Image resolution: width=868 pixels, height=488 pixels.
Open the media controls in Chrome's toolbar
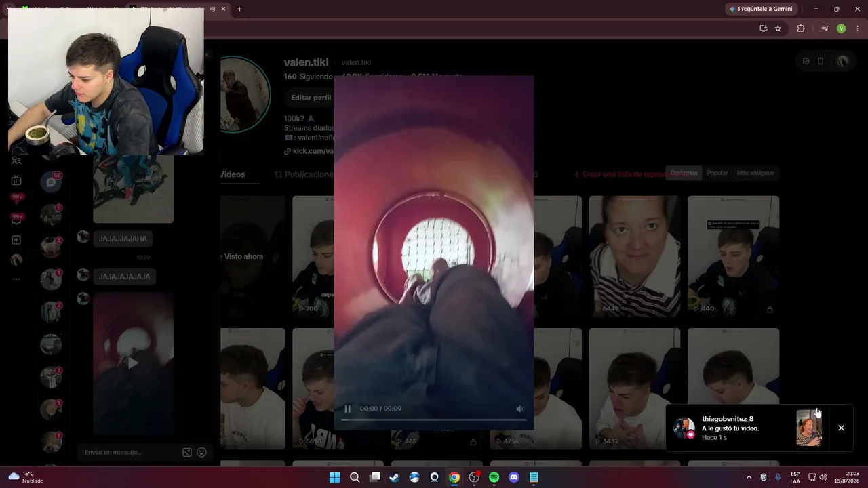tap(825, 28)
